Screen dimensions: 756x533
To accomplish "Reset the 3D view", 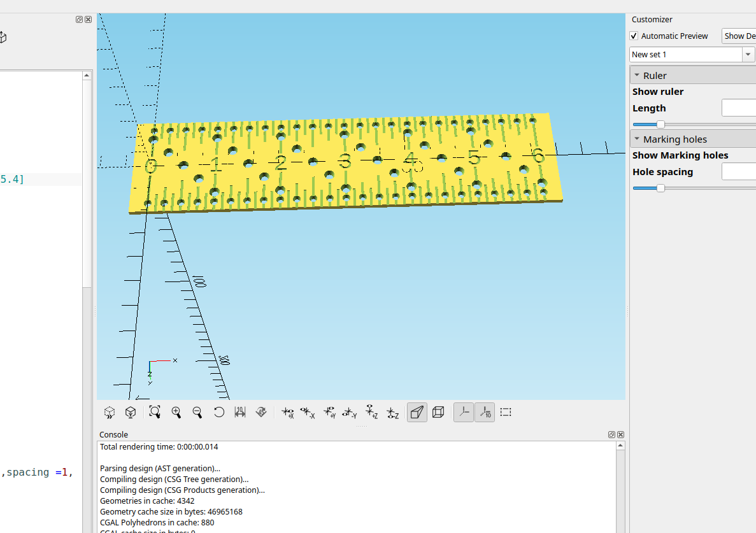I will [219, 412].
